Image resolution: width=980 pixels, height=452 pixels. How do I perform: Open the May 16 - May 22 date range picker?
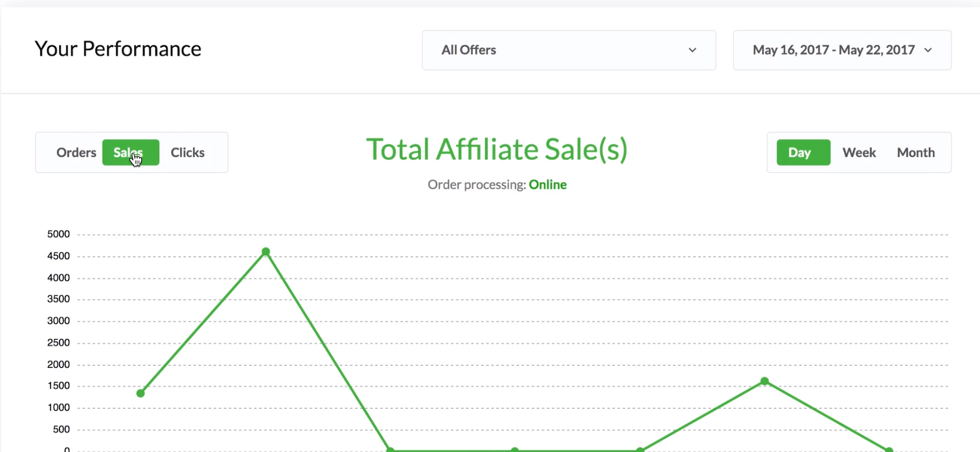(834, 50)
